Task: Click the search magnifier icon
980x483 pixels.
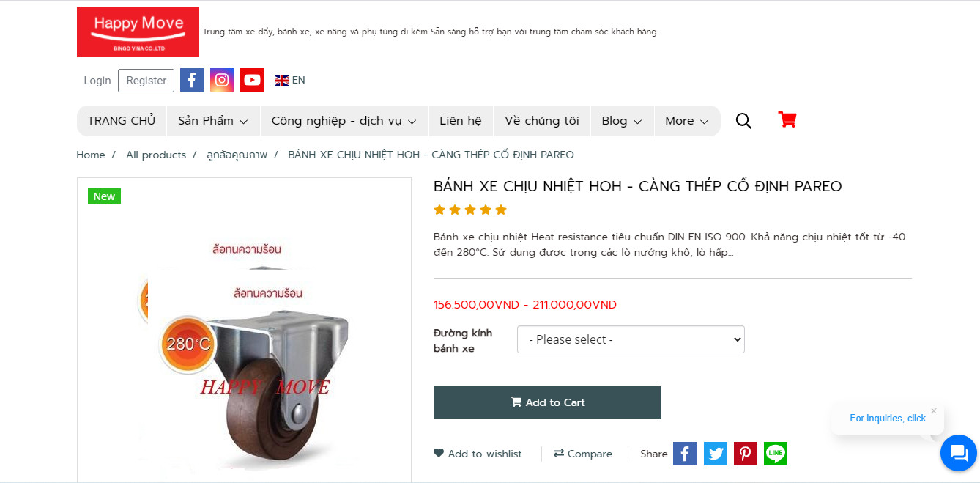Action: click(743, 121)
